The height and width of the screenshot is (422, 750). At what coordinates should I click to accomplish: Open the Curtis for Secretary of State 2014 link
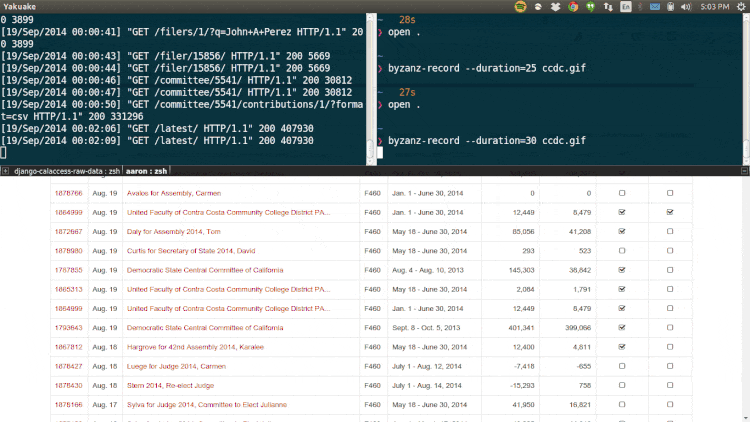[x=191, y=251]
